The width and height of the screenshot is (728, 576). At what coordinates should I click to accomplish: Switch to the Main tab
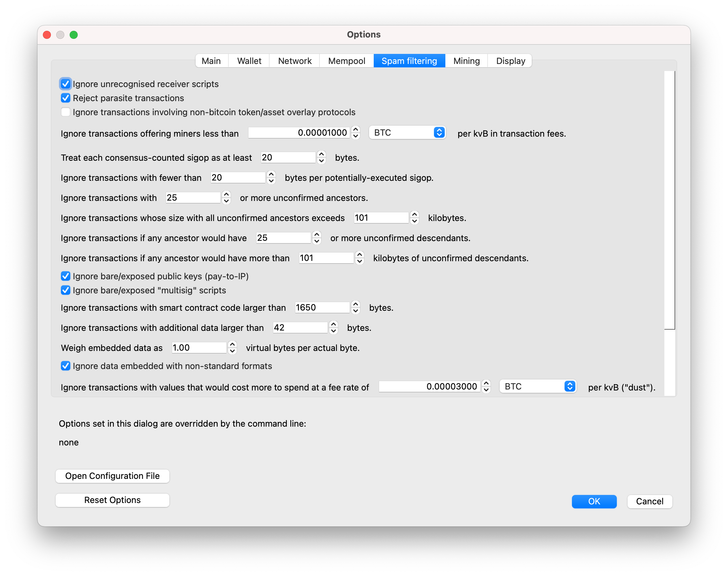click(x=211, y=61)
